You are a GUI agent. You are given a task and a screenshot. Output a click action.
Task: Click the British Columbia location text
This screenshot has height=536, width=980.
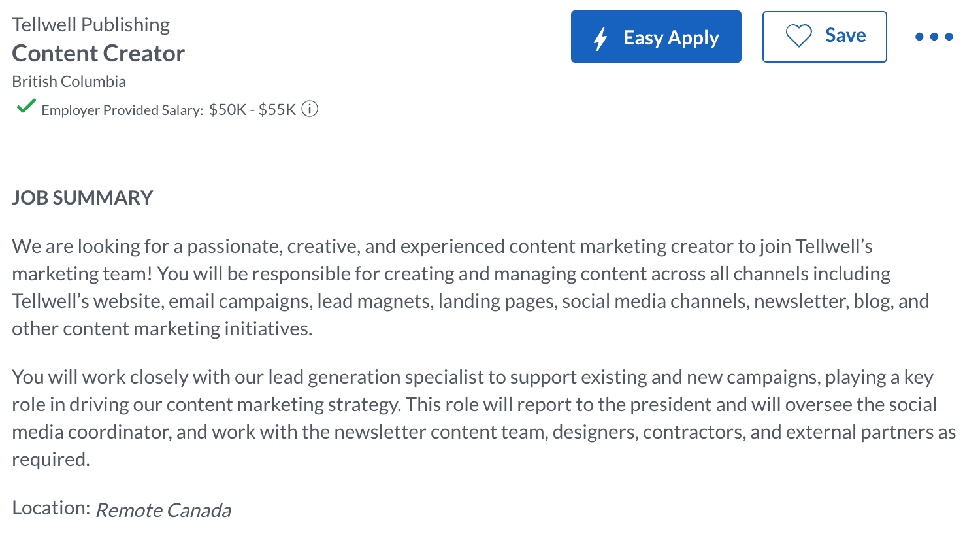click(x=69, y=82)
